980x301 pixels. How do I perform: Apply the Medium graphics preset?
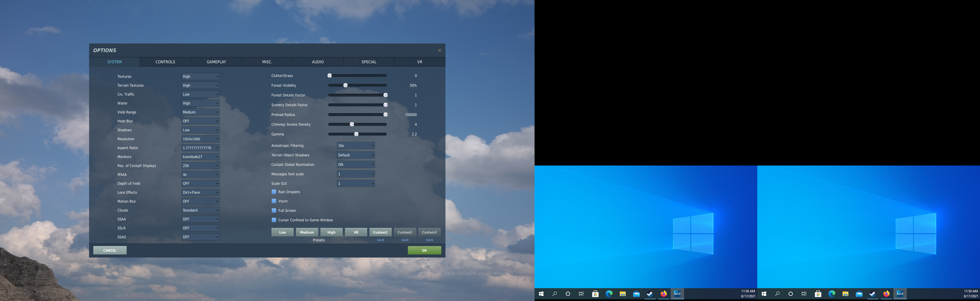pyautogui.click(x=307, y=232)
